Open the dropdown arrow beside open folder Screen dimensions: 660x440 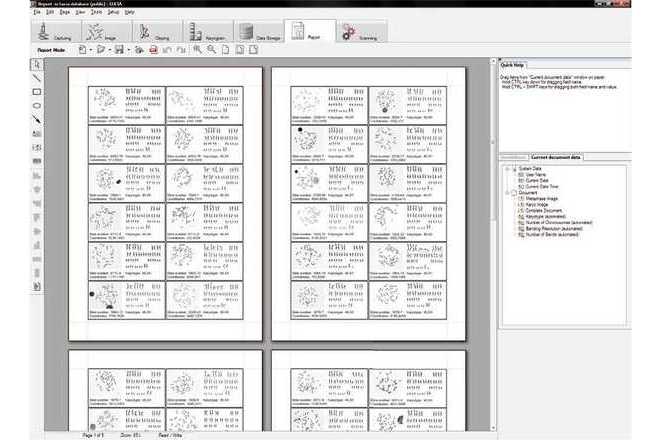point(109,50)
